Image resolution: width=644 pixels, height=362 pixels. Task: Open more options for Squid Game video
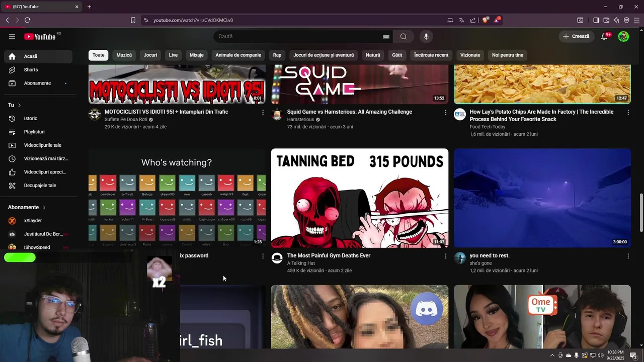point(445,113)
